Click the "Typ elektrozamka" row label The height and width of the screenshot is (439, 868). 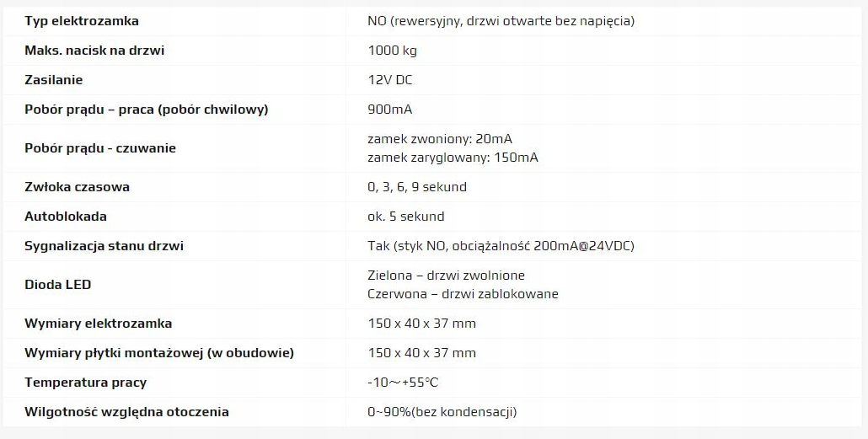82,21
